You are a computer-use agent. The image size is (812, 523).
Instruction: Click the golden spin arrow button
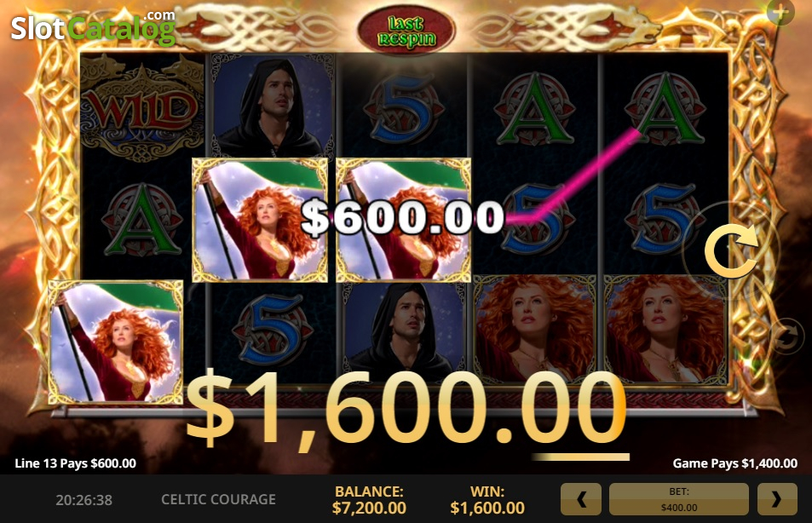pos(731,252)
